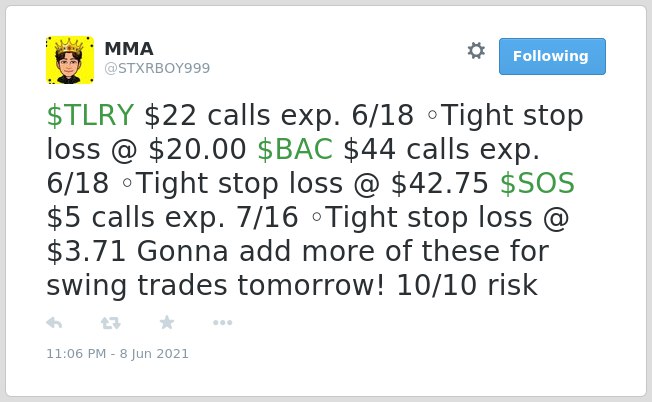Toggle the blue Following button
652x402 pixels.
click(x=552, y=57)
